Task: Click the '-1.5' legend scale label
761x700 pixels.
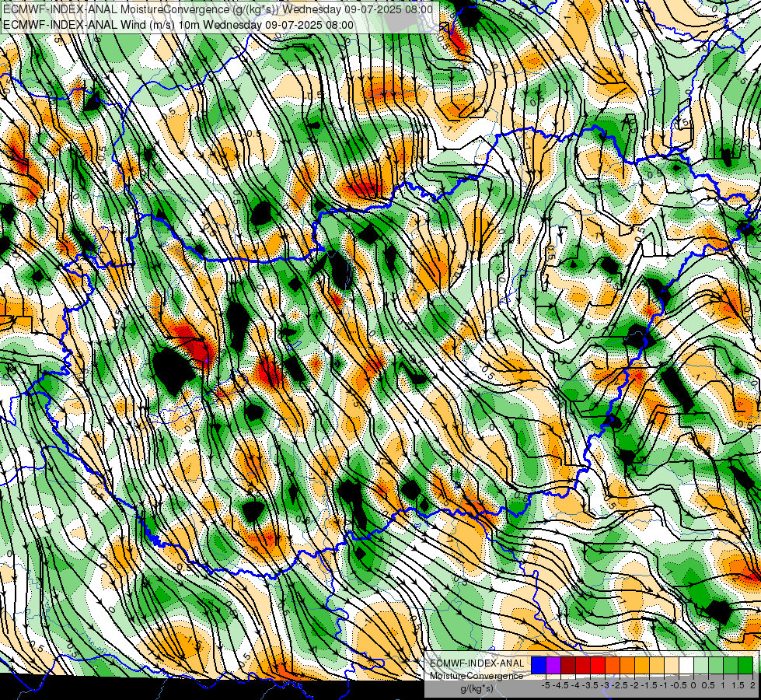Action: pyautogui.click(x=649, y=685)
